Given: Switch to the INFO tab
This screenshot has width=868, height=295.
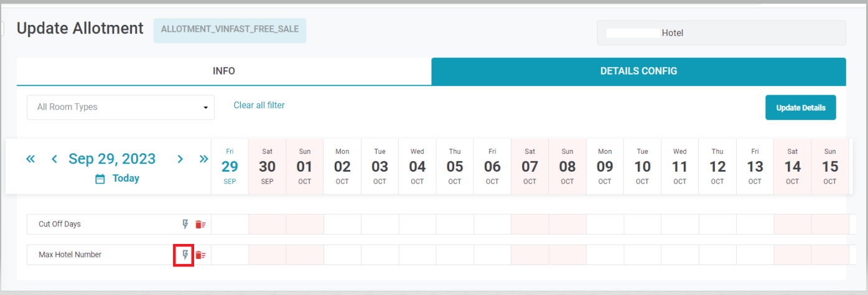Looking at the screenshot, I should (224, 71).
